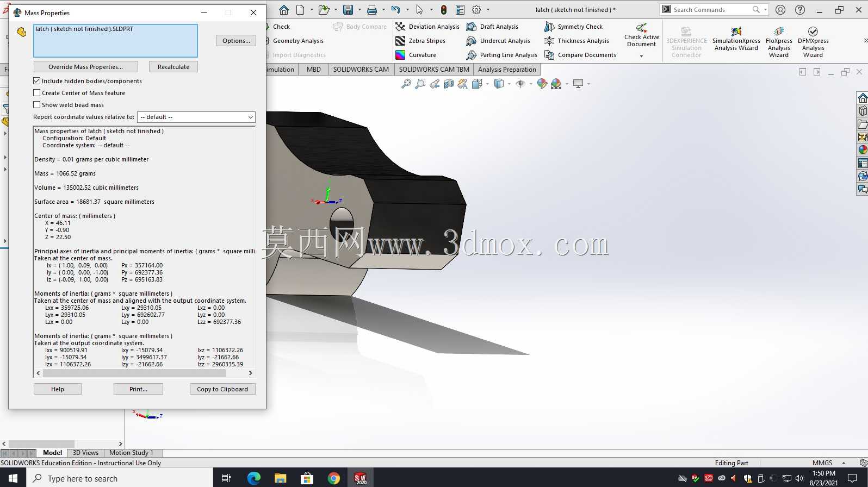Click Check Active Document button
This screenshot has height=487, width=868.
pos(642,35)
